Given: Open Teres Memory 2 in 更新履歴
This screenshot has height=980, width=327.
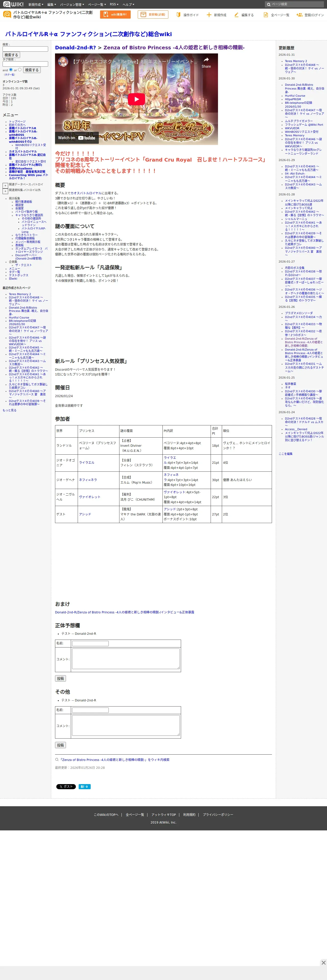Looking at the screenshot, I should 296,61.
